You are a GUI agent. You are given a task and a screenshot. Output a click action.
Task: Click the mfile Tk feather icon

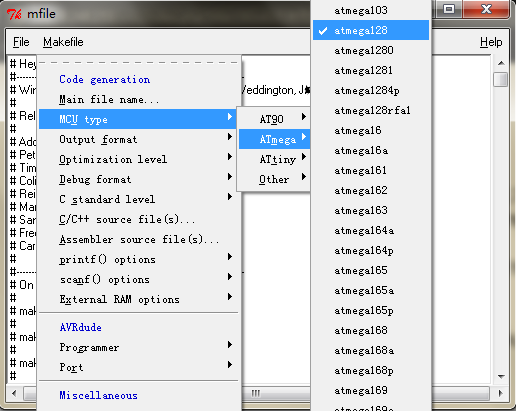tap(14, 14)
